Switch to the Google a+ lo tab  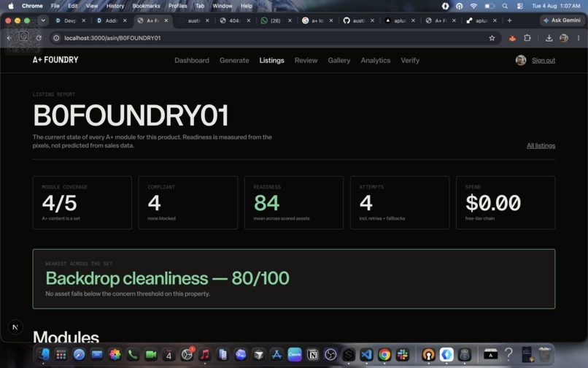pos(317,20)
